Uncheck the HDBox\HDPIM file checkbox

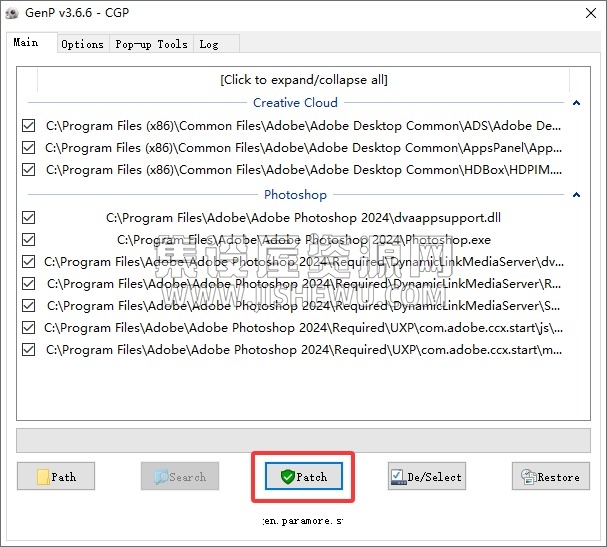click(x=29, y=170)
